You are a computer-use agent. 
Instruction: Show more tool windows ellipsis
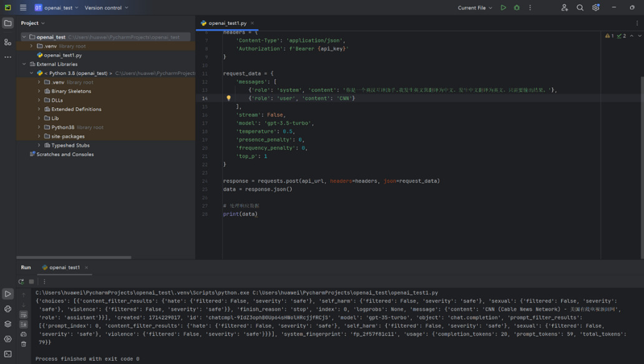click(8, 57)
